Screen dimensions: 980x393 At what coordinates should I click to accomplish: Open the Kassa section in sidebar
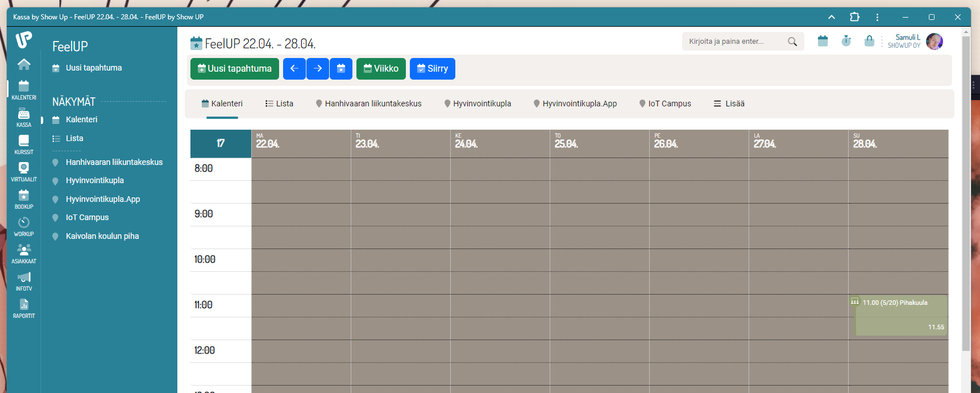24,117
